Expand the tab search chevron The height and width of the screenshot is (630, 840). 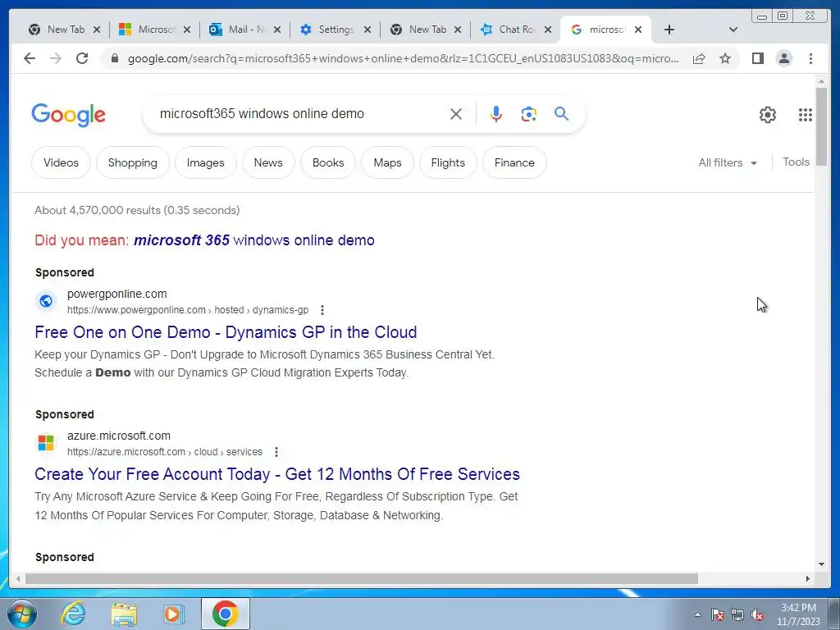point(733,30)
